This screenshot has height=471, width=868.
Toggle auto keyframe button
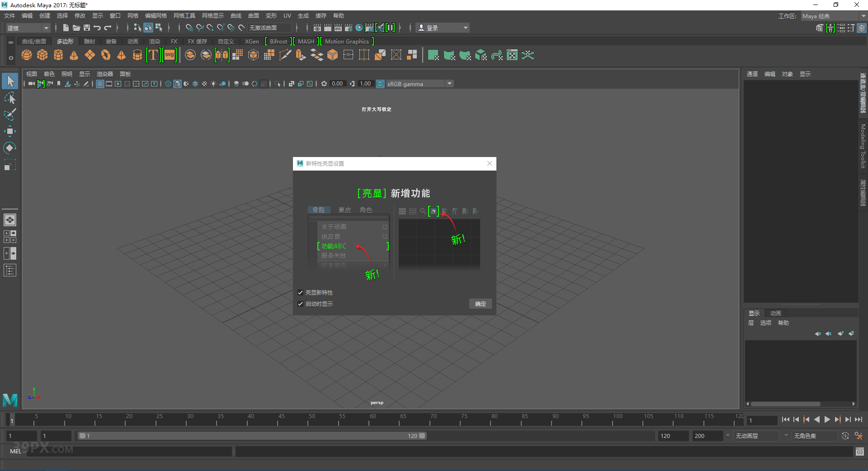click(x=845, y=436)
